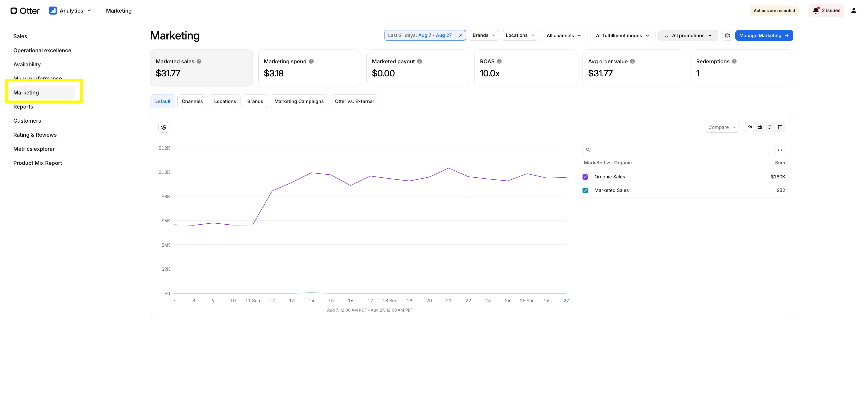Select the Redemptions metric card
Screen dimensions: 868x398
tap(742, 68)
